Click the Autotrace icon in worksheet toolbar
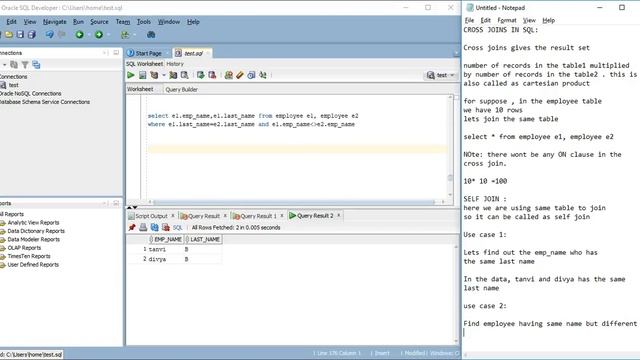 (173, 75)
